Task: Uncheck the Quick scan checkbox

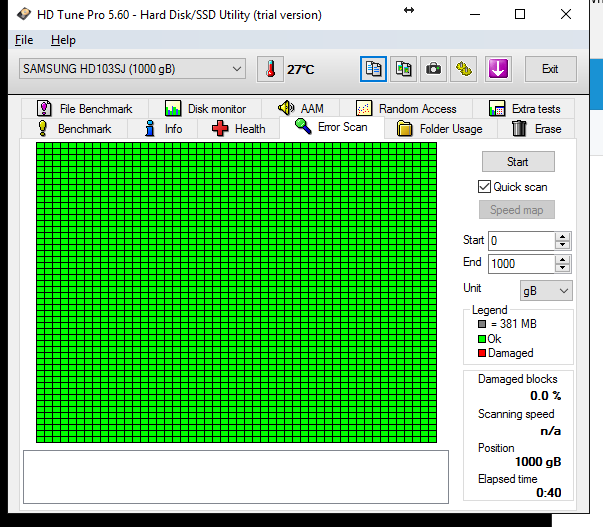Action: point(485,187)
